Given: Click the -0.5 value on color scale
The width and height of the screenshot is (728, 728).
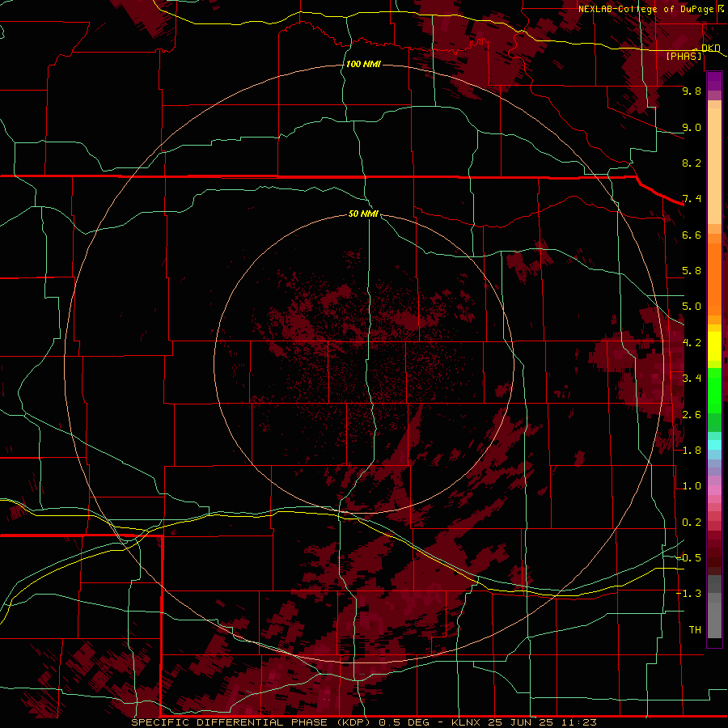Looking at the screenshot, I should click(689, 558).
